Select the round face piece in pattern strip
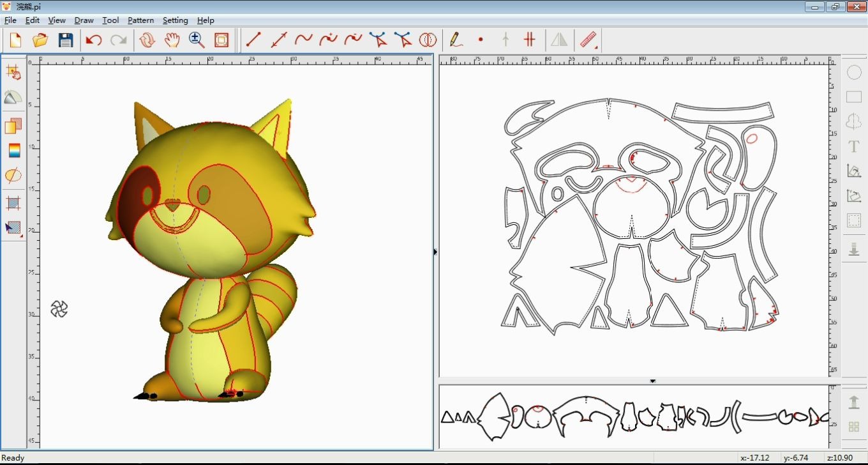The image size is (868, 465). coord(537,417)
